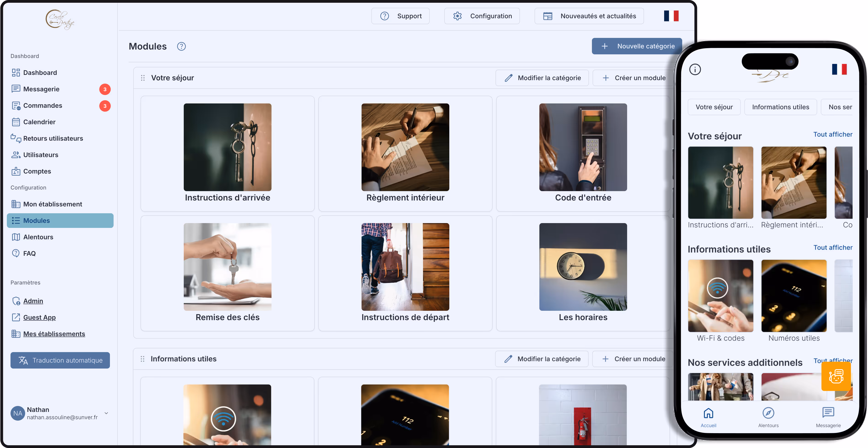Click Tout afficher next to Votre séjour
868x448 pixels.
pos(833,134)
